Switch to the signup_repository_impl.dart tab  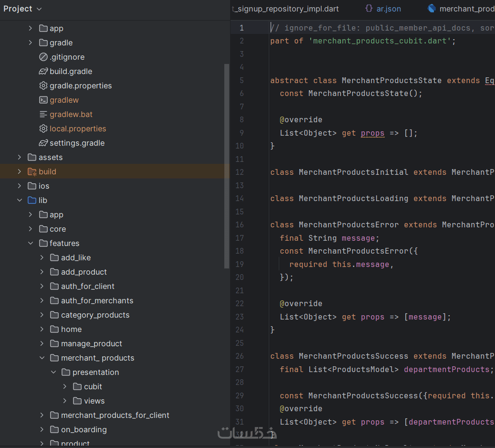(x=285, y=9)
